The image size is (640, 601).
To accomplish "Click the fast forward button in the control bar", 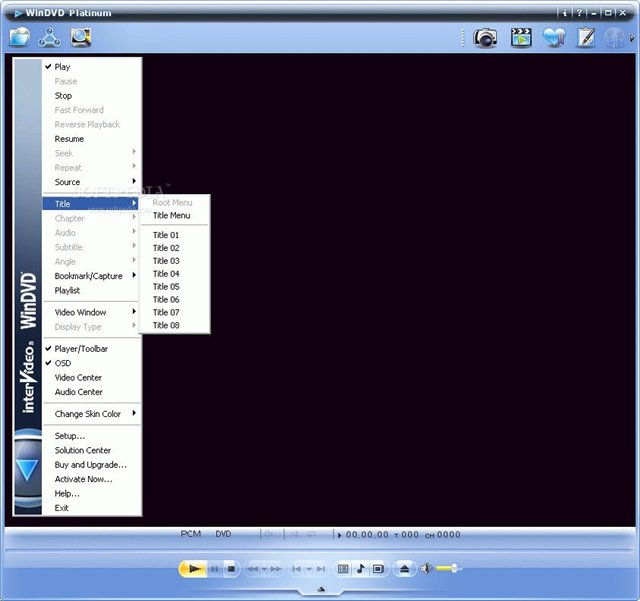I will pos(276,569).
